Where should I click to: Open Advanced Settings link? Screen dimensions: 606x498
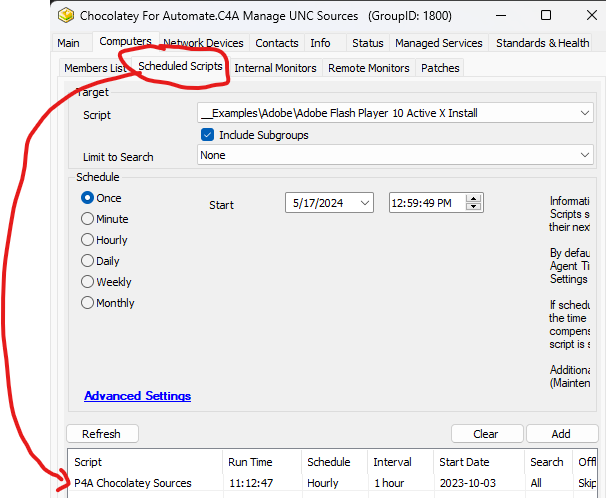click(x=138, y=396)
